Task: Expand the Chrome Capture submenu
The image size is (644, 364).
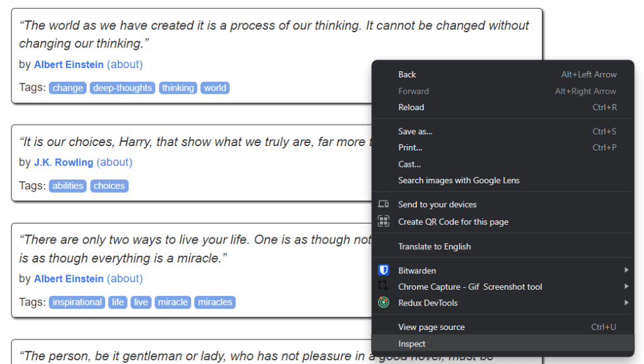Action: [626, 287]
